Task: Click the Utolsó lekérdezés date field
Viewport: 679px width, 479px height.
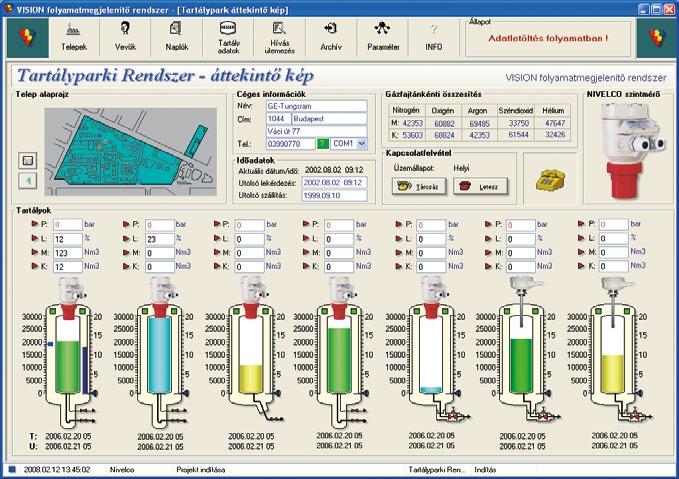Action: [x=334, y=183]
